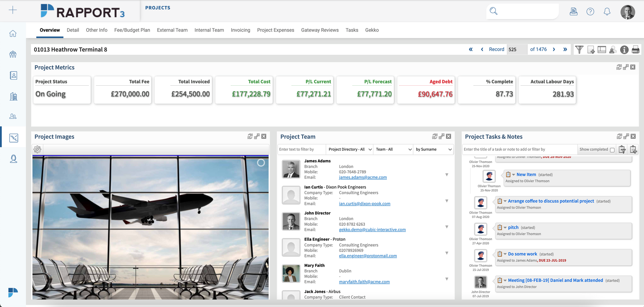644x307 pixels.
Task: Add a new task with the clipboard-plus icon
Action: tap(634, 149)
